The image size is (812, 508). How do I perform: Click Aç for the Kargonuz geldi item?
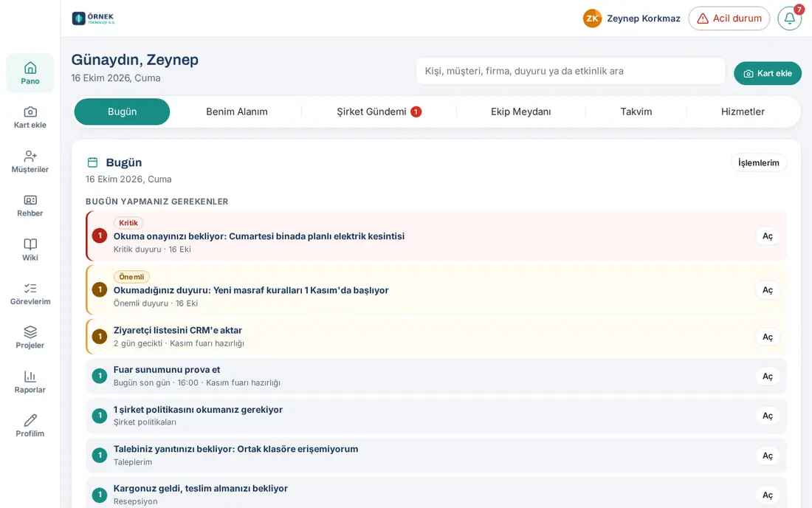[x=768, y=495]
